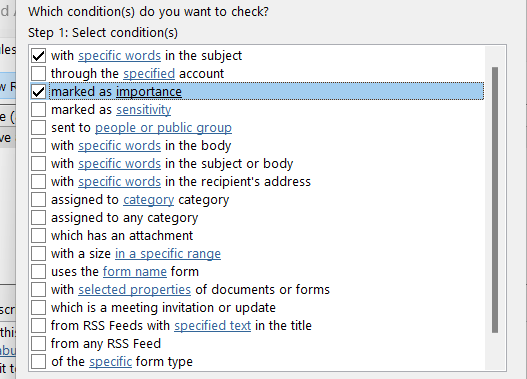The height and width of the screenshot is (379, 527).
Task: Click the conditions list vertical scrollbar thumb
Action: (495, 200)
